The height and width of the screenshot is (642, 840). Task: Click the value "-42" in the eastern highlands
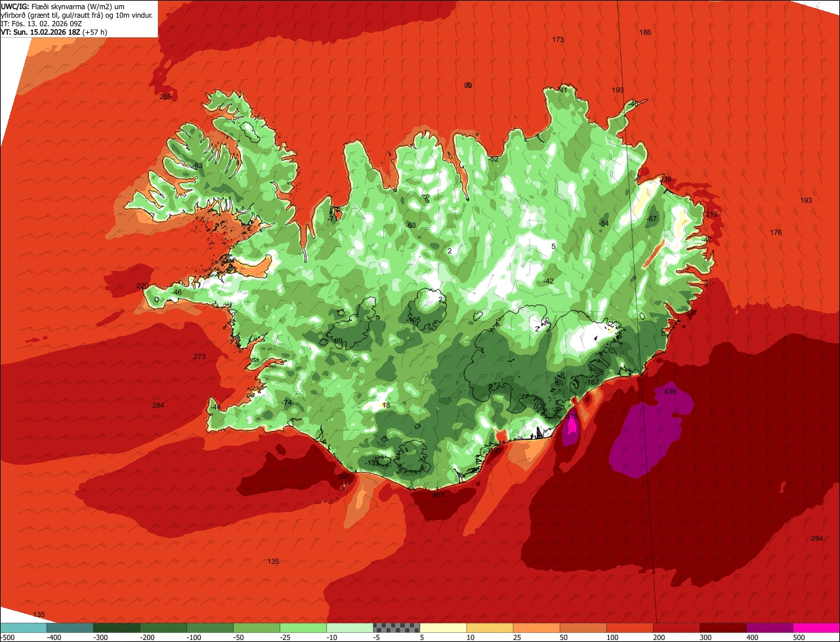tap(549, 281)
